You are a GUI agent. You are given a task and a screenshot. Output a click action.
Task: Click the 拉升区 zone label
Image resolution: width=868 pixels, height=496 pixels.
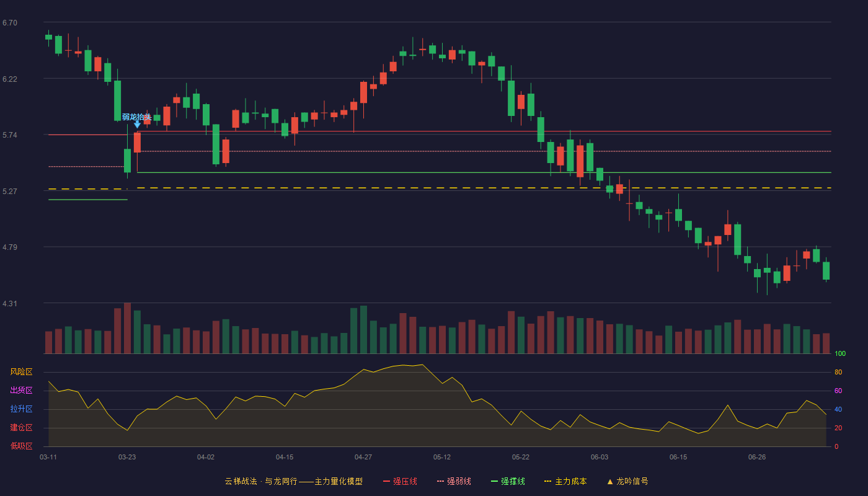tap(21, 409)
